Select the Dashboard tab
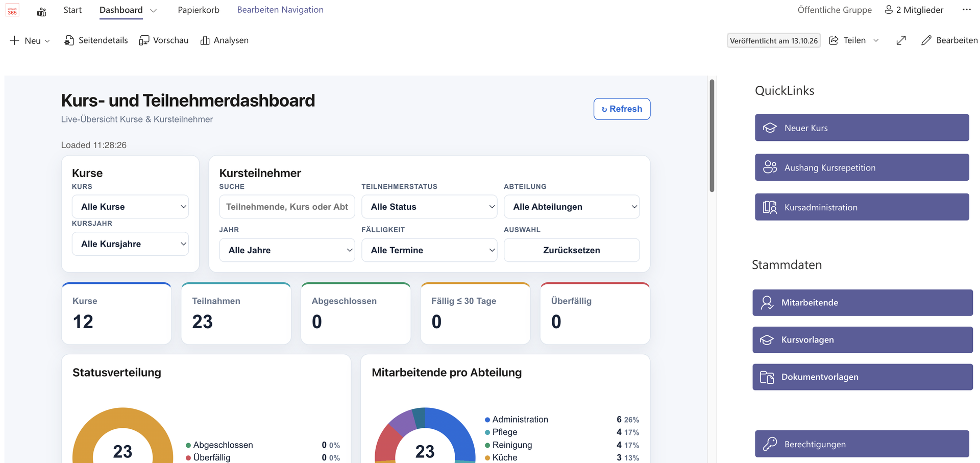The image size is (980, 463). [121, 10]
